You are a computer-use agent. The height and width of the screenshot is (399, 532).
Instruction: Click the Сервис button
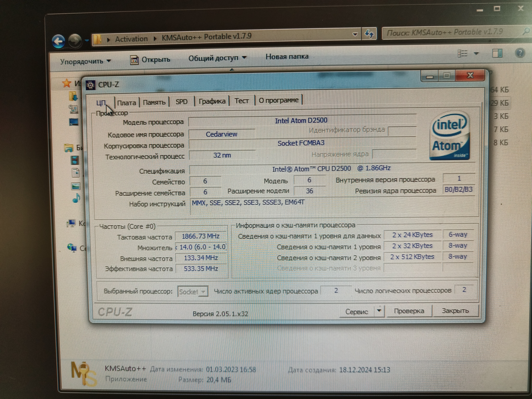[357, 312]
